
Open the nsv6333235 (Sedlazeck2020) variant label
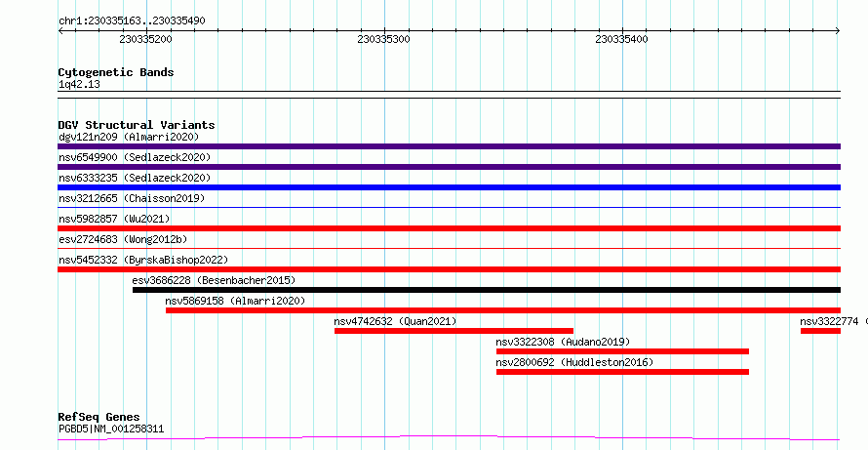[135, 178]
